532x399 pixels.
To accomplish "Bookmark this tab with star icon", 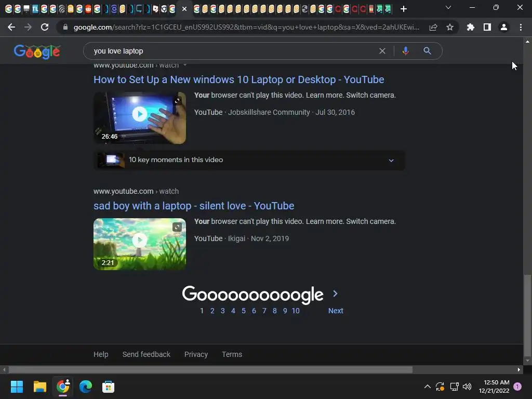I will (450, 27).
